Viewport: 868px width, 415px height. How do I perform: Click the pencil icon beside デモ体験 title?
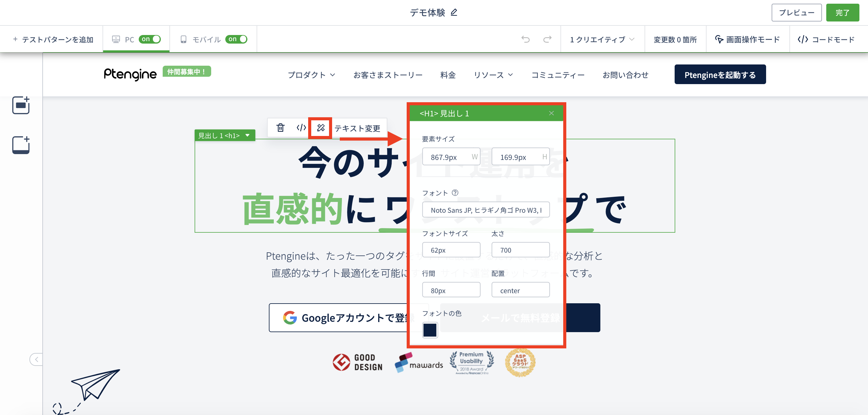(454, 13)
